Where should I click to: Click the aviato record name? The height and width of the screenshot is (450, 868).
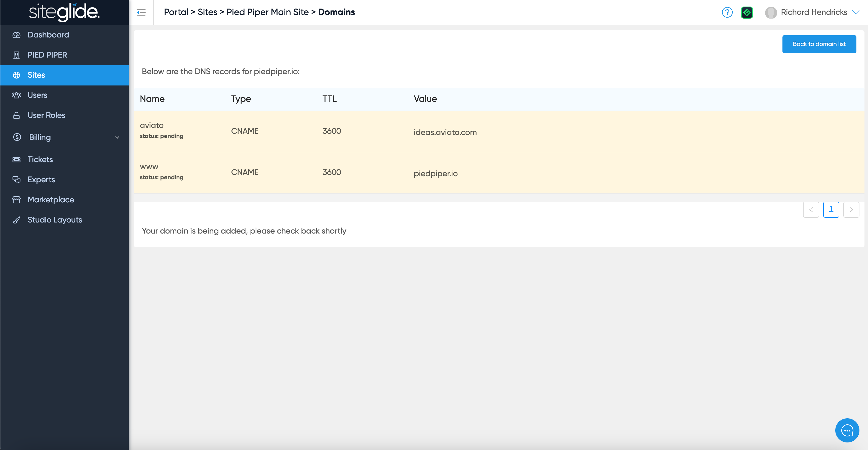(x=152, y=125)
